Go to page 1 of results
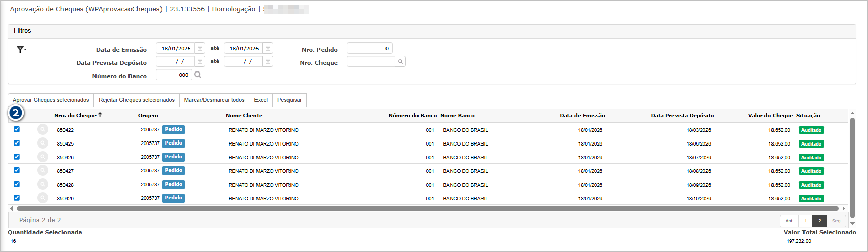This screenshot has width=868, height=252. pos(805,221)
